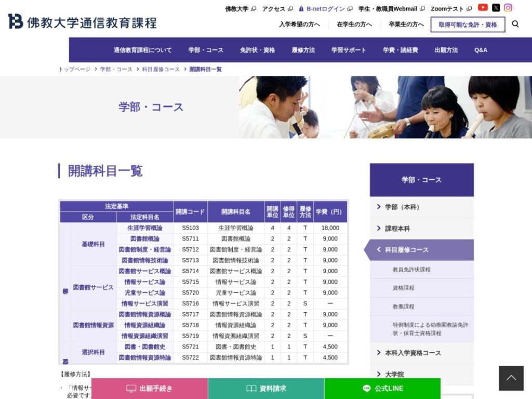The width and height of the screenshot is (532, 399).
Task: Click 図書館情報資源 category cell
Action: pos(93,325)
